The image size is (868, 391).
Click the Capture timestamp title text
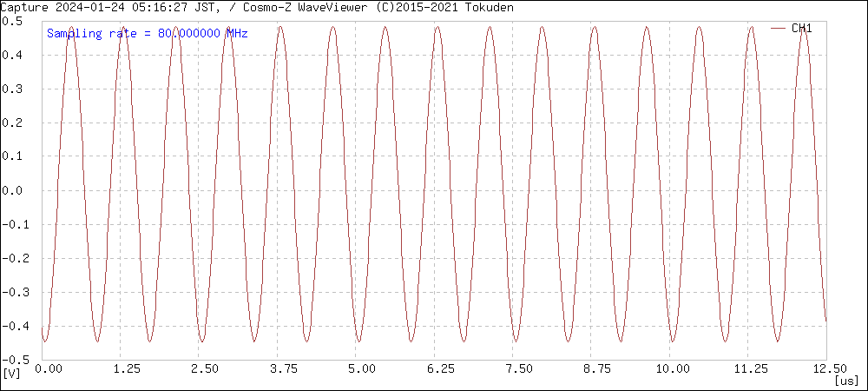(x=256, y=7)
